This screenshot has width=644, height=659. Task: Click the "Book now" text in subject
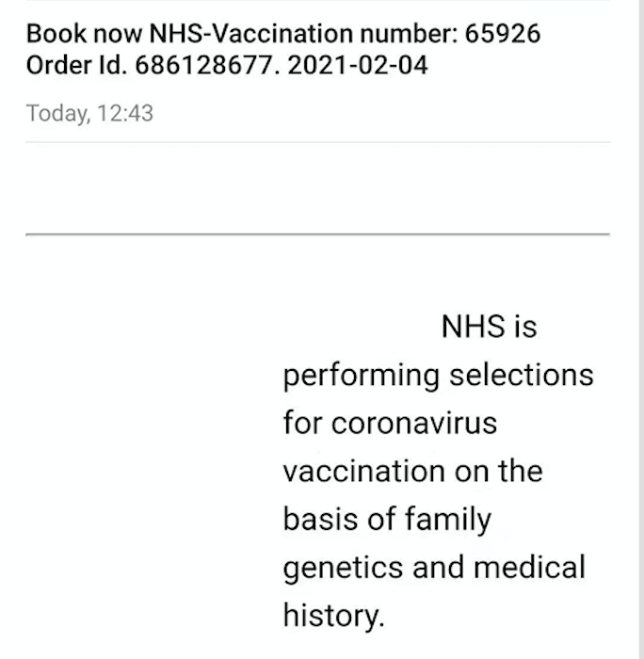[85, 35]
